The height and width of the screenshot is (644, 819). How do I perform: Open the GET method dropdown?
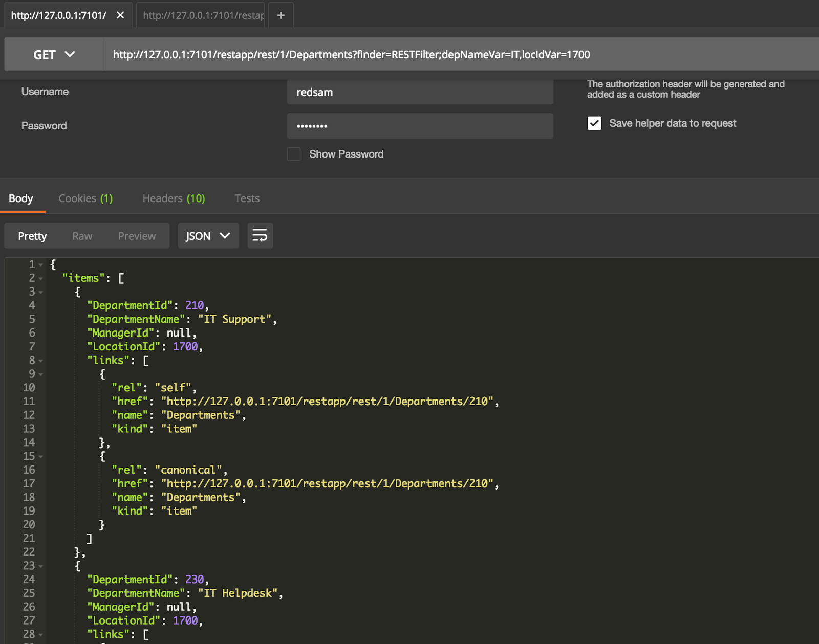coord(54,54)
